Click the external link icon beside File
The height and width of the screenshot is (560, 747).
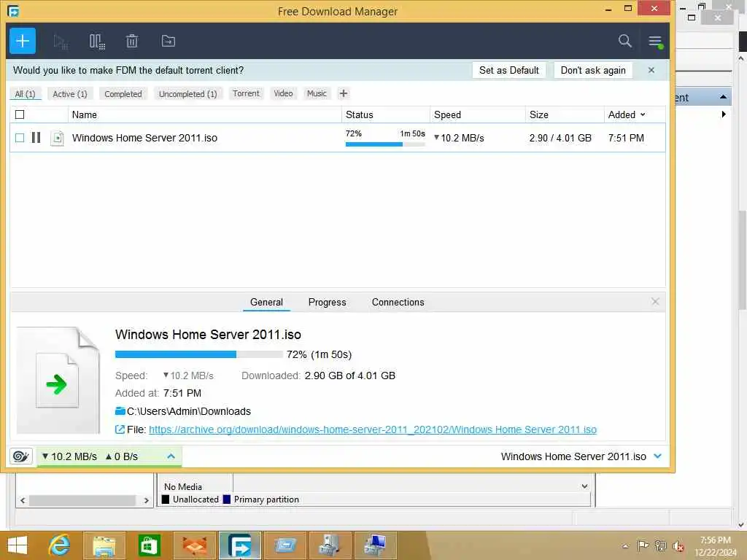point(120,429)
